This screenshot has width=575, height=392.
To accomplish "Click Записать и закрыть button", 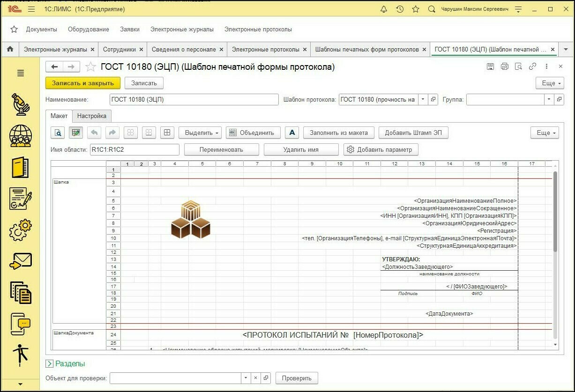I will [x=83, y=83].
